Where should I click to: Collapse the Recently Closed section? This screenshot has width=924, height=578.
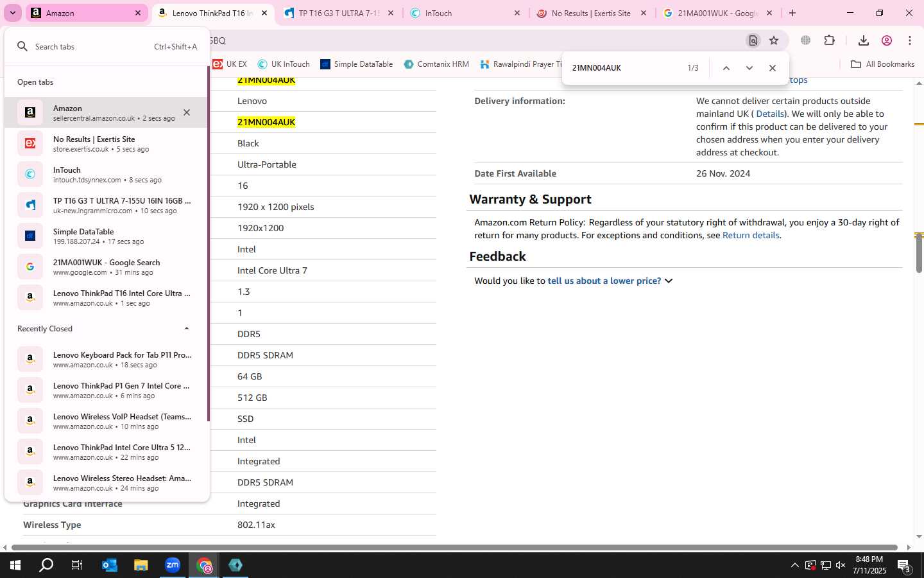coord(187,328)
